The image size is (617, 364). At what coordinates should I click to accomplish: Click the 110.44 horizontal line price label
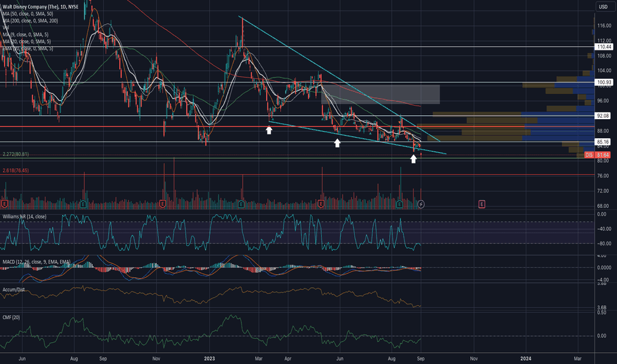604,47
